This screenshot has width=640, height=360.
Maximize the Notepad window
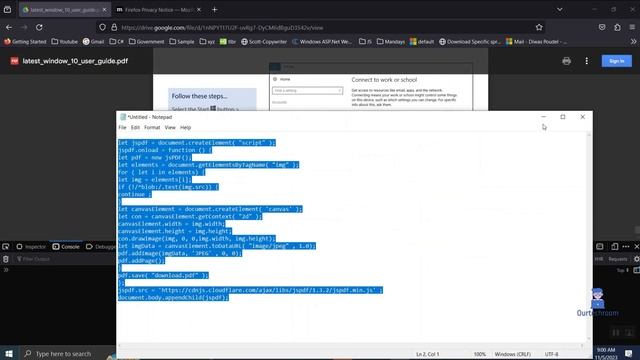click(x=563, y=117)
